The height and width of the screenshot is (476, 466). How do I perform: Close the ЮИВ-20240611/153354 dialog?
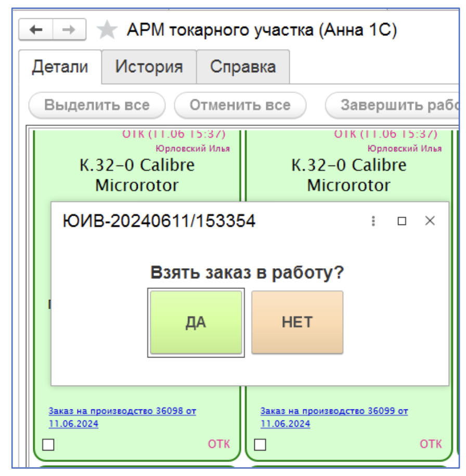tap(430, 221)
